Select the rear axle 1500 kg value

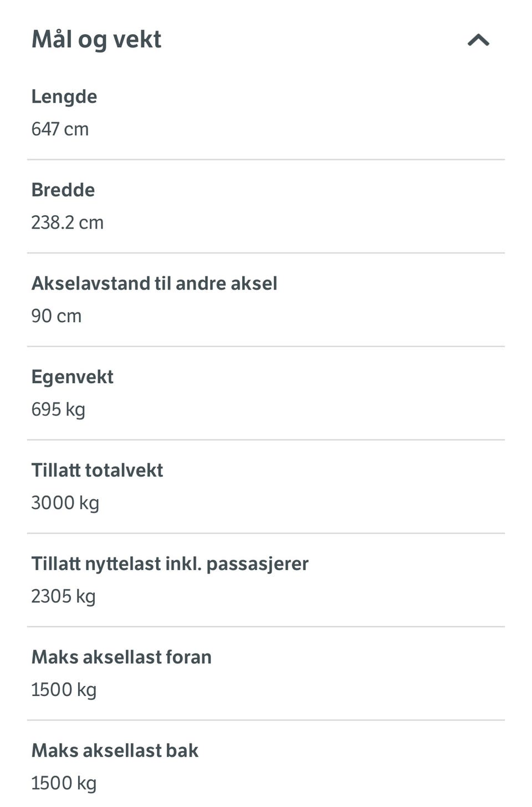[64, 783]
